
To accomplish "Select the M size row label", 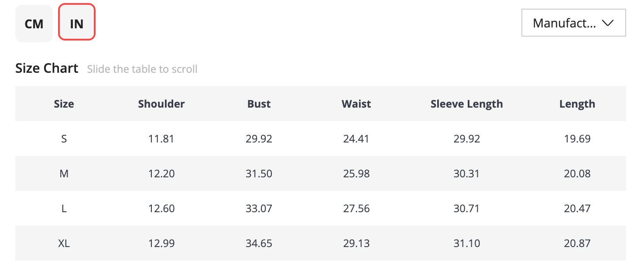I will point(64,173).
